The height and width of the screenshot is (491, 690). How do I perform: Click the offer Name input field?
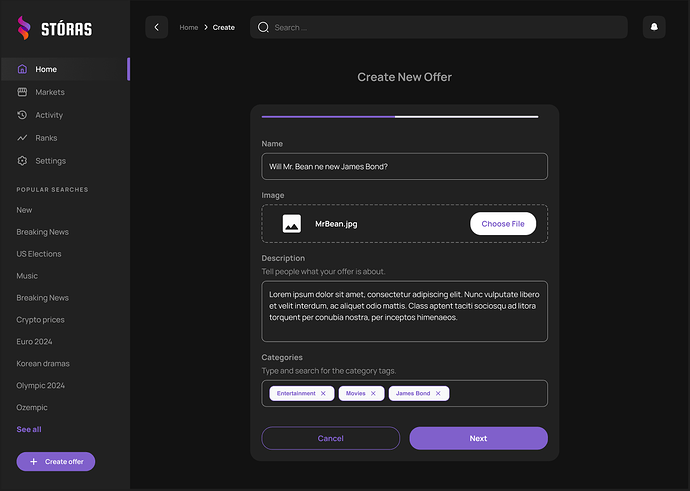(404, 166)
